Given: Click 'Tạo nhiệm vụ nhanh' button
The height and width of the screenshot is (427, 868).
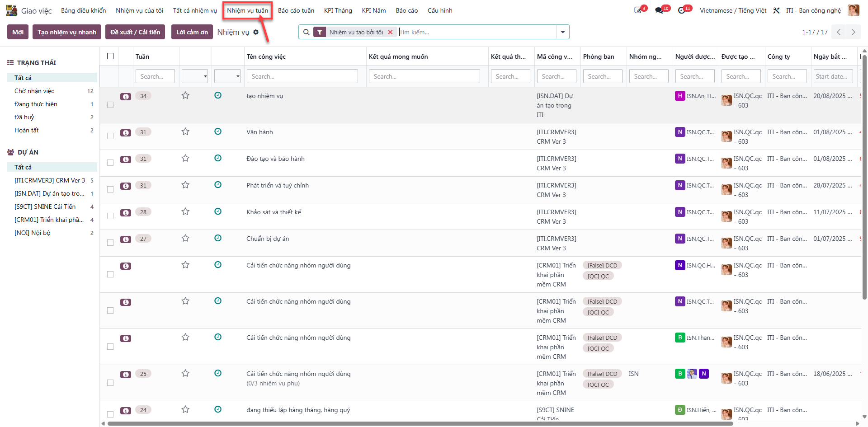Looking at the screenshot, I should [67, 32].
